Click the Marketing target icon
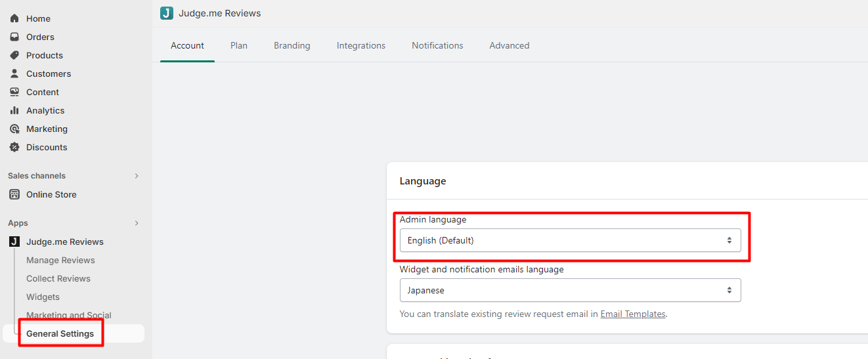This screenshot has width=868, height=359. [x=14, y=129]
